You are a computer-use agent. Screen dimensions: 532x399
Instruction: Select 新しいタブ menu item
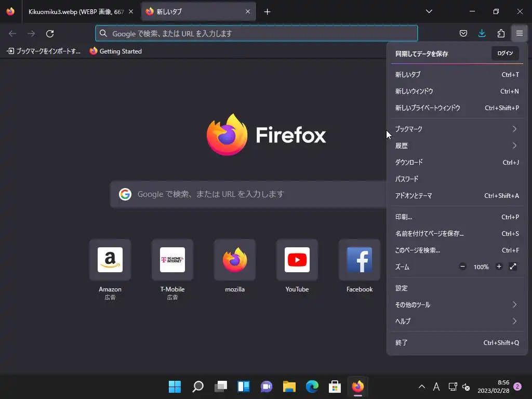pos(457,75)
